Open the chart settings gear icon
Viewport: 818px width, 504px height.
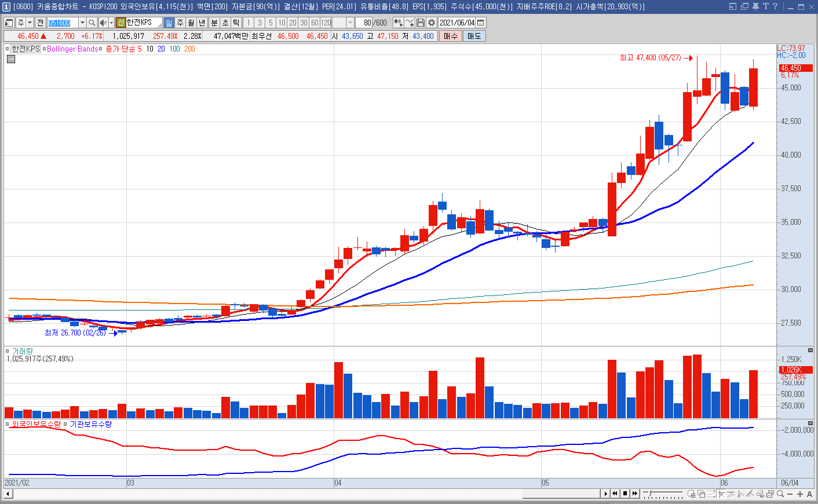pyautogui.click(x=432, y=23)
